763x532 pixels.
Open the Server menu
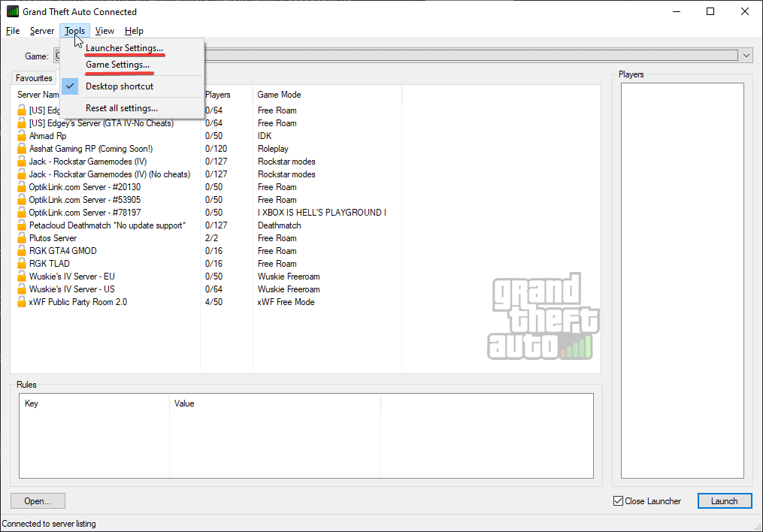point(42,31)
